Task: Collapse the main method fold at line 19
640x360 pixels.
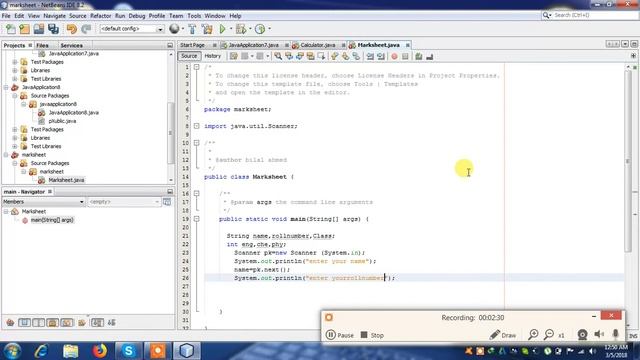Action: click(197, 219)
